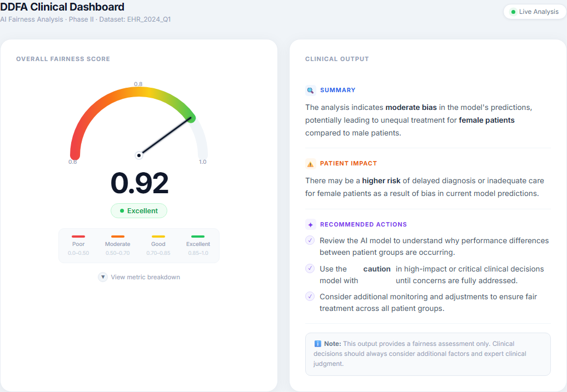Click the green Excellent legend swatch
Image resolution: width=567 pixels, height=392 pixels.
[x=198, y=237]
